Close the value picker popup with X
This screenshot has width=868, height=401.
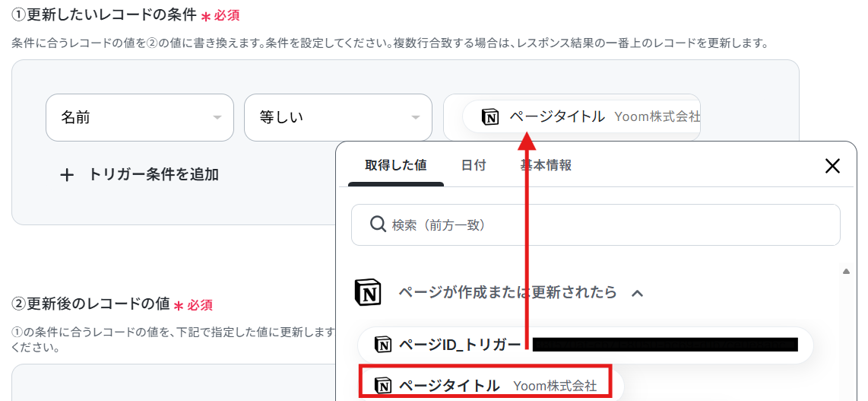click(x=832, y=166)
